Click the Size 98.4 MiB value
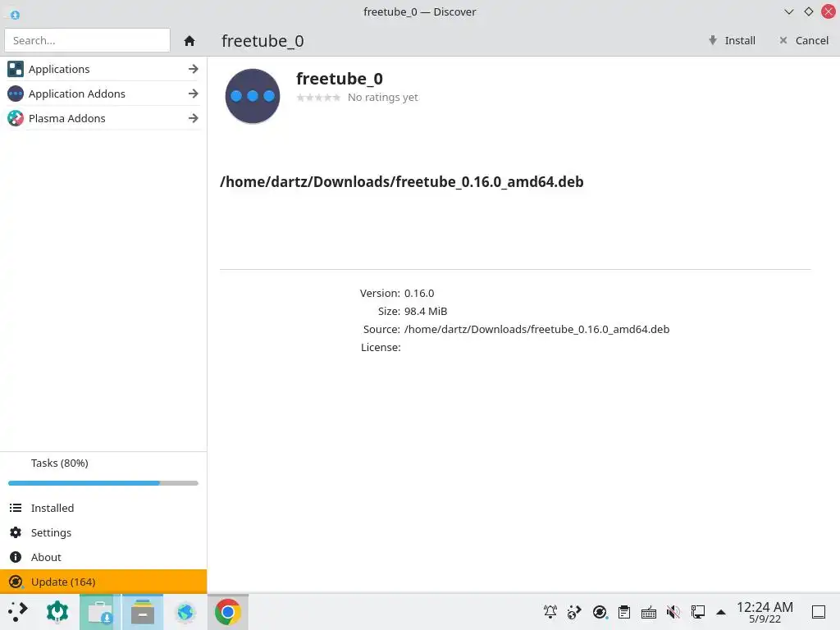 [426, 311]
